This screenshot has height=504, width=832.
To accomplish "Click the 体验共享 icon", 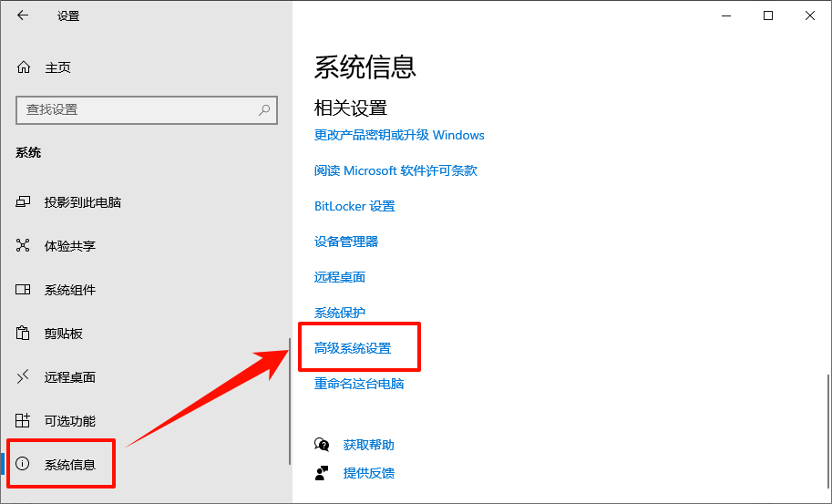I will tap(23, 245).
